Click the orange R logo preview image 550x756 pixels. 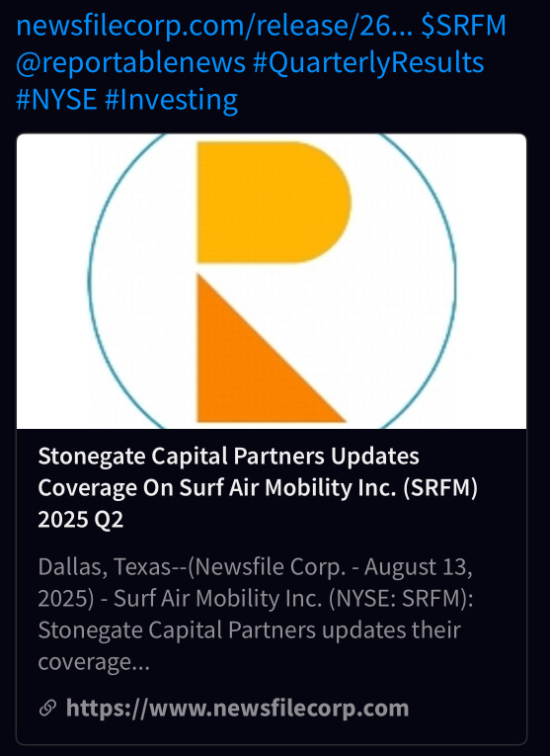tap(272, 281)
